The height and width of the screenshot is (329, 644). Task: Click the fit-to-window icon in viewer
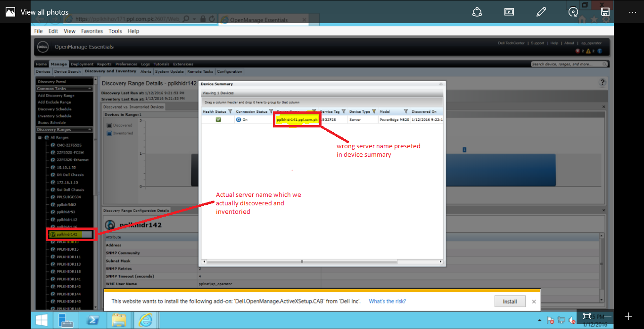click(x=587, y=316)
